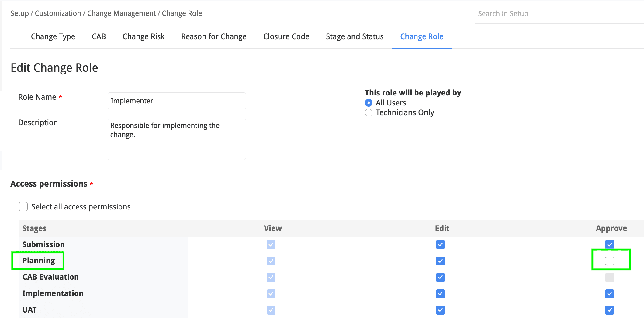The width and height of the screenshot is (644, 318).
Task: Uncheck Approve permission for Submission stage
Action: coord(609,244)
